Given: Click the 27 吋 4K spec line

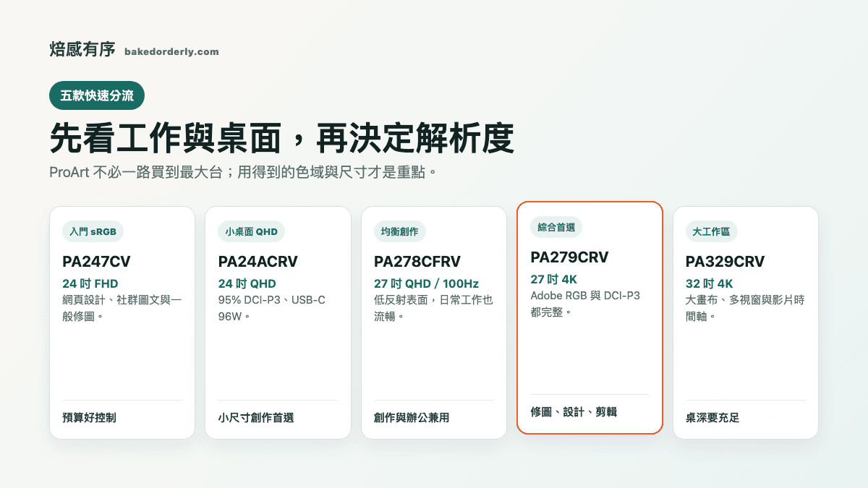Looking at the screenshot, I should 554,279.
